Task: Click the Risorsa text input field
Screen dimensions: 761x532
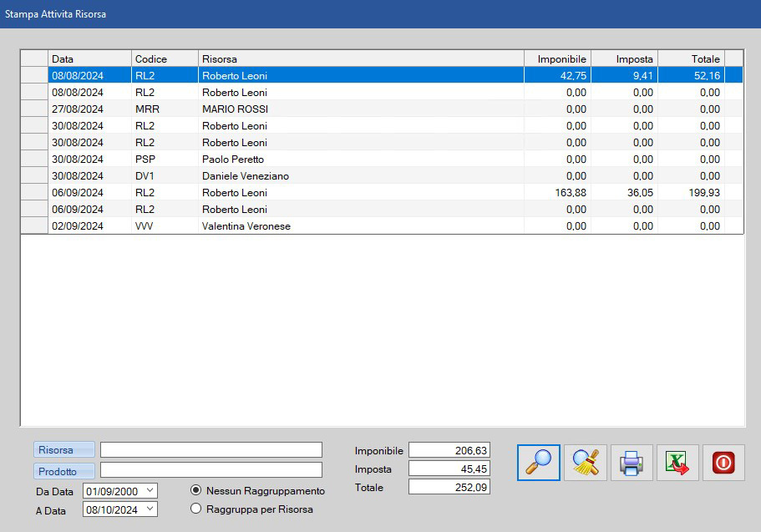Action: [211, 450]
